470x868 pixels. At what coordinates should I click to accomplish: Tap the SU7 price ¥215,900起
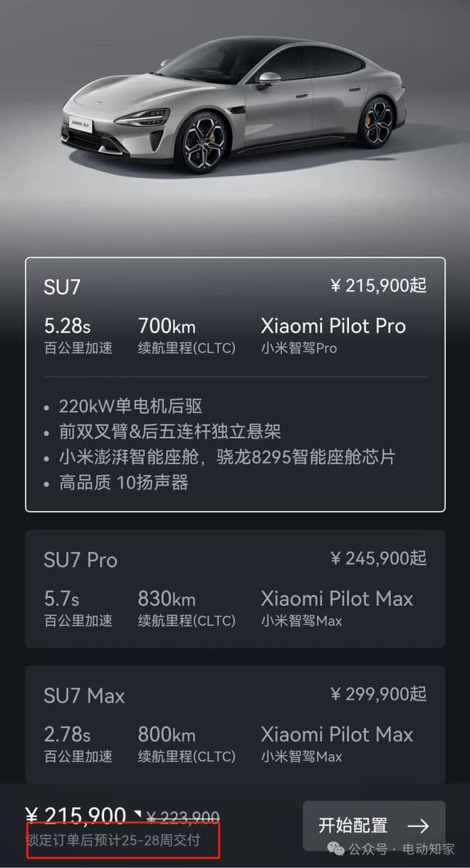pyautogui.click(x=378, y=286)
